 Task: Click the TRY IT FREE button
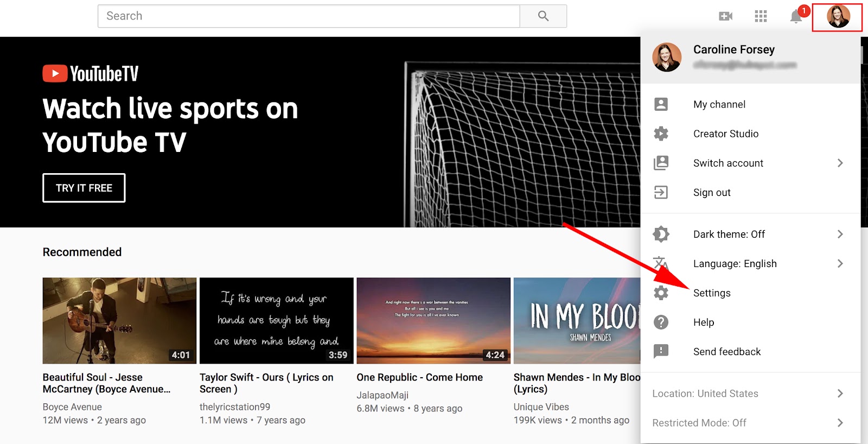click(84, 188)
